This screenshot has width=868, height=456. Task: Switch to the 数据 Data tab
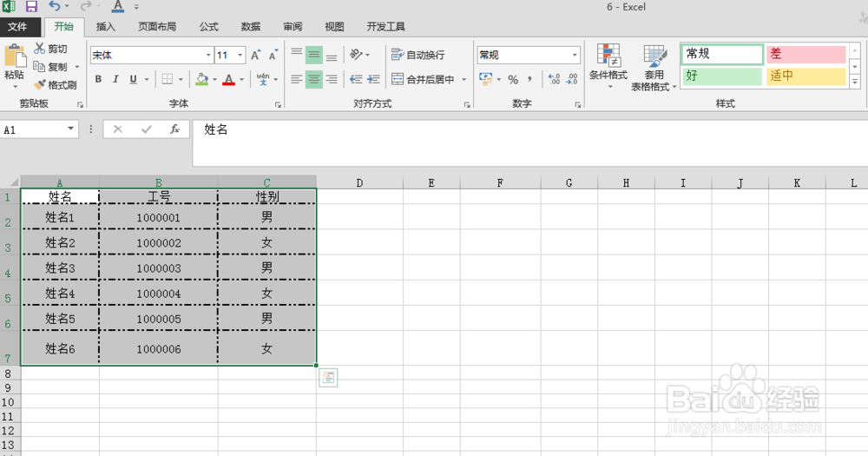(x=251, y=27)
